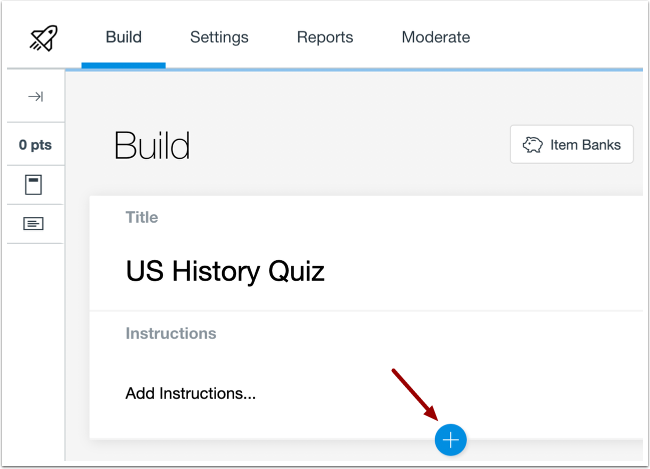Click the blue underline beneath Build tab
The image size is (650, 469).
[x=124, y=65]
